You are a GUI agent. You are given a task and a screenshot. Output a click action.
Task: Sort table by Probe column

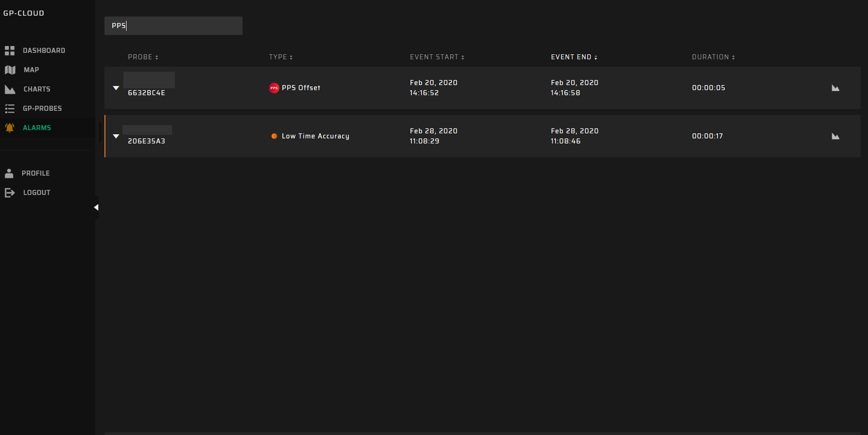[x=143, y=57]
